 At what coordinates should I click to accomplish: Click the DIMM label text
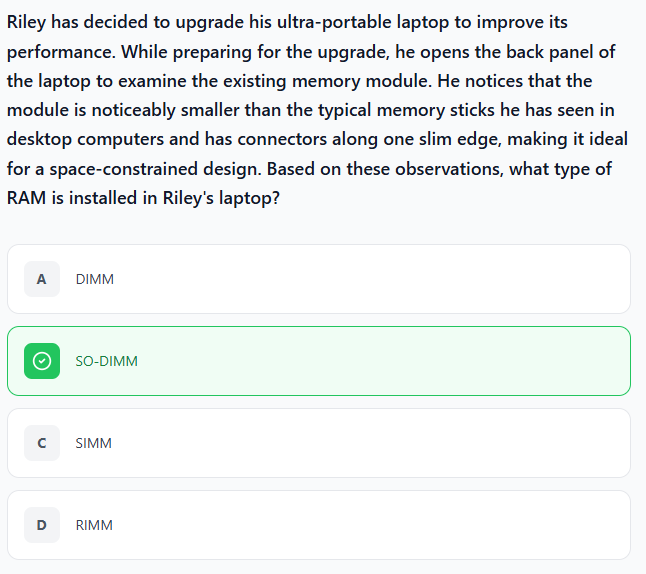95,279
